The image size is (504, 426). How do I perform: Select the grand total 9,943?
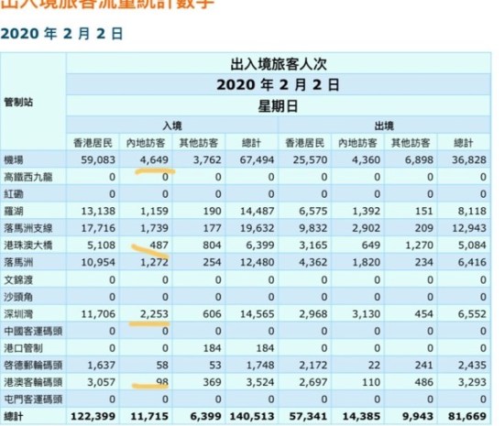click(x=418, y=417)
